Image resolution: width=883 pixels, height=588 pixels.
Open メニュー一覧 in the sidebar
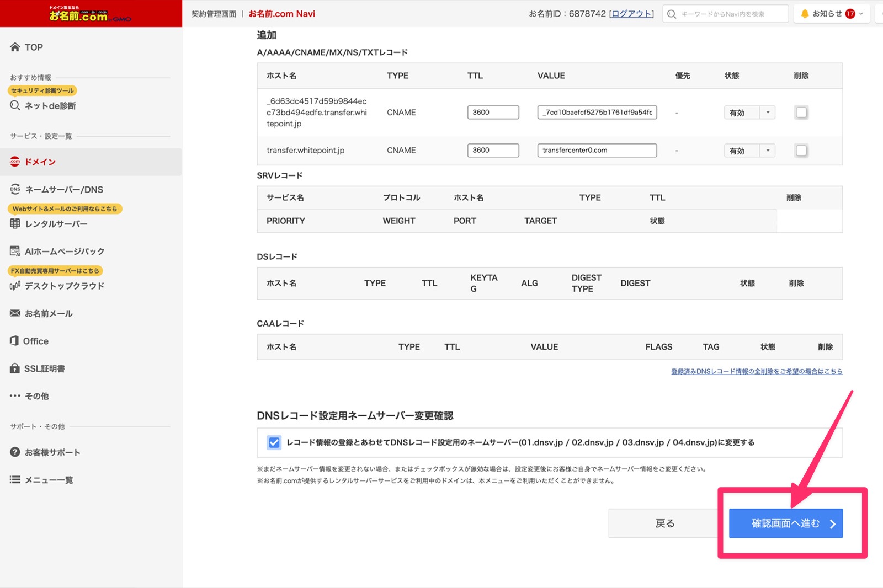point(49,480)
